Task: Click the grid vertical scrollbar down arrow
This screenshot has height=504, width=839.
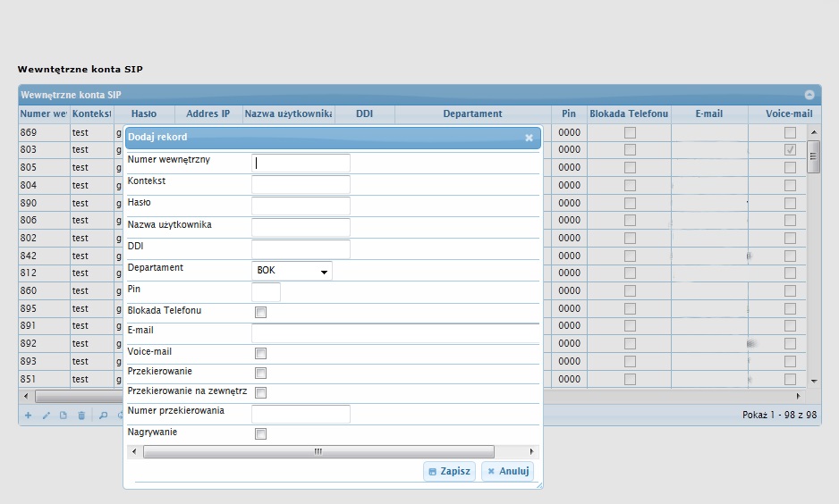Action: coord(814,381)
